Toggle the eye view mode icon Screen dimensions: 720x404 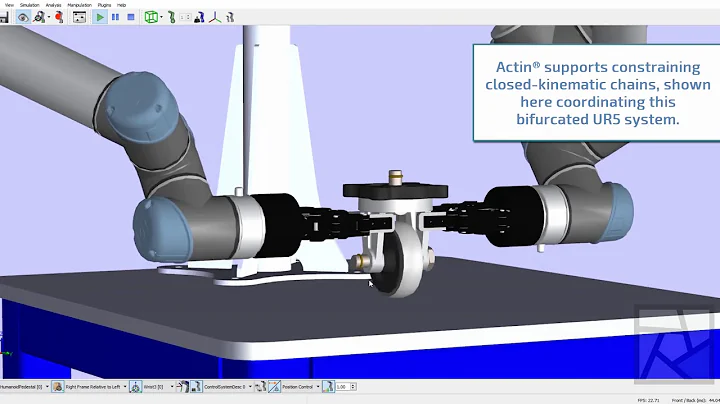[x=23, y=17]
